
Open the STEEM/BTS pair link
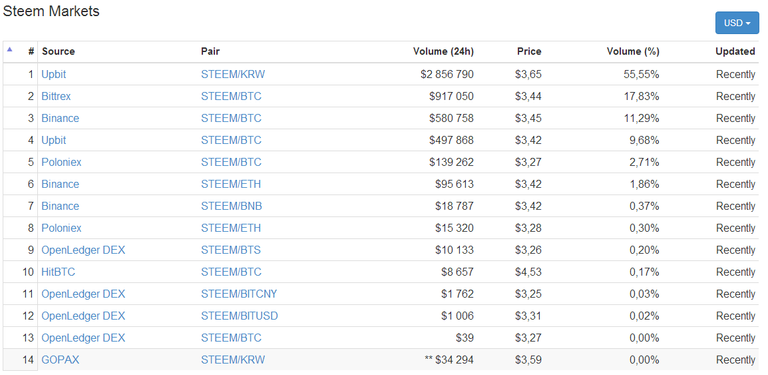point(231,250)
